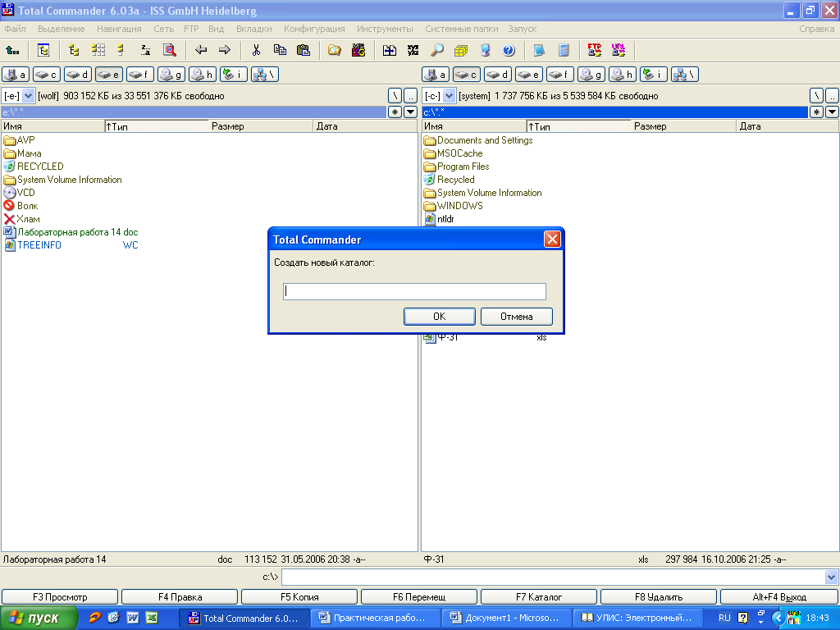Click the new directory name field
Viewport: 840px width, 630px height.
414,291
